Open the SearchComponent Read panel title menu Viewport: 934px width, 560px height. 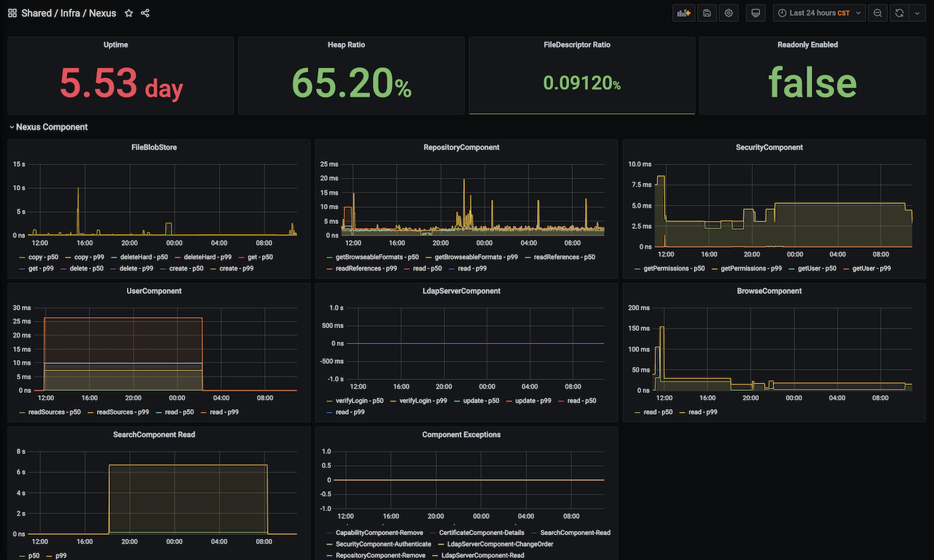tap(154, 435)
